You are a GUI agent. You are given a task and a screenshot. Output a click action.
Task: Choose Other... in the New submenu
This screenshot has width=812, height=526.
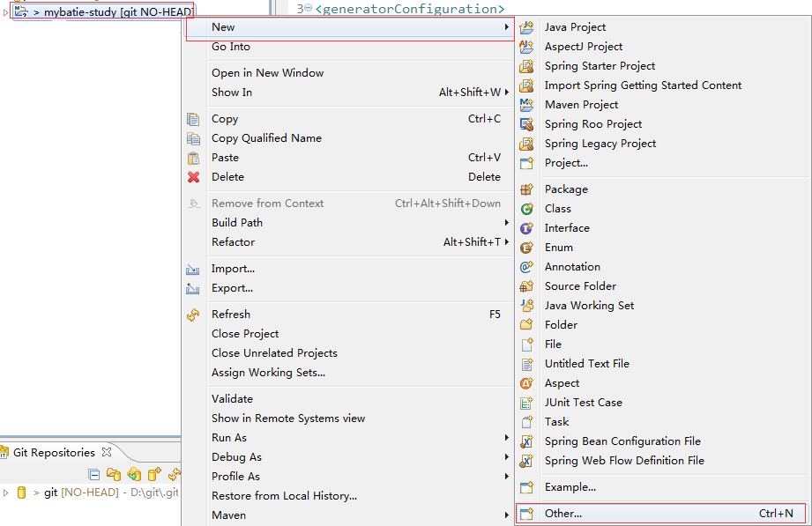pyautogui.click(x=661, y=514)
